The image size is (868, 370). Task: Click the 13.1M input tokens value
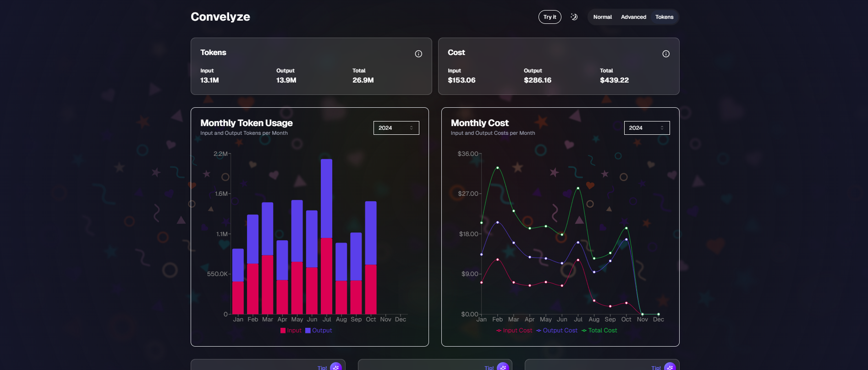[x=209, y=80]
